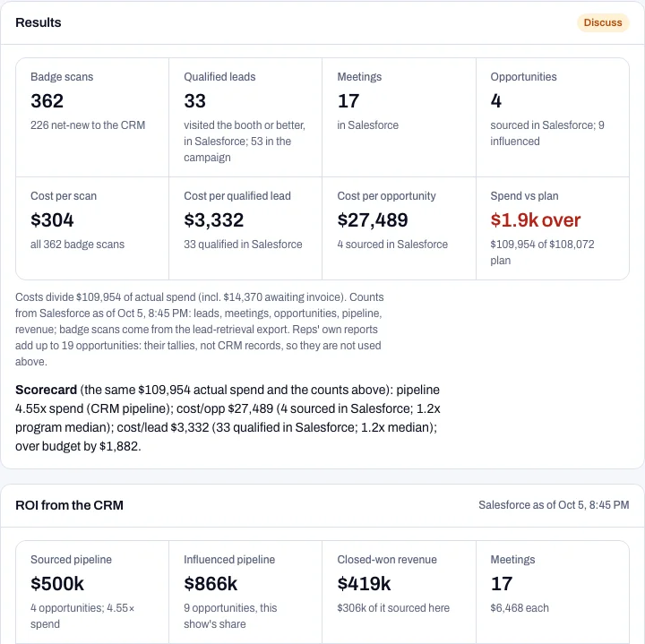Select '9 opportunities, this show's share' note

click(x=230, y=616)
